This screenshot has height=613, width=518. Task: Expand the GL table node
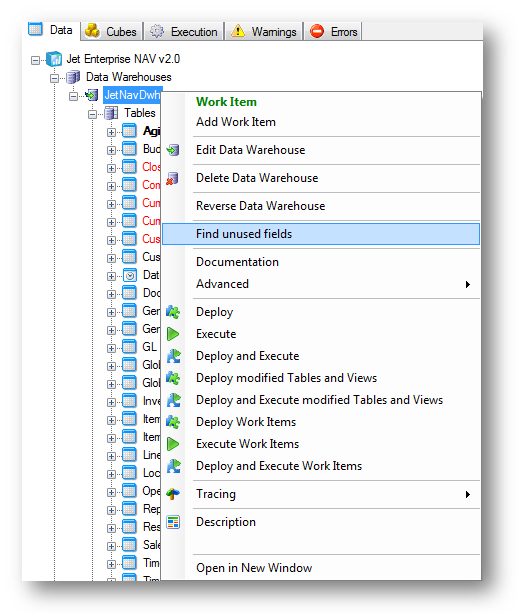[111, 348]
